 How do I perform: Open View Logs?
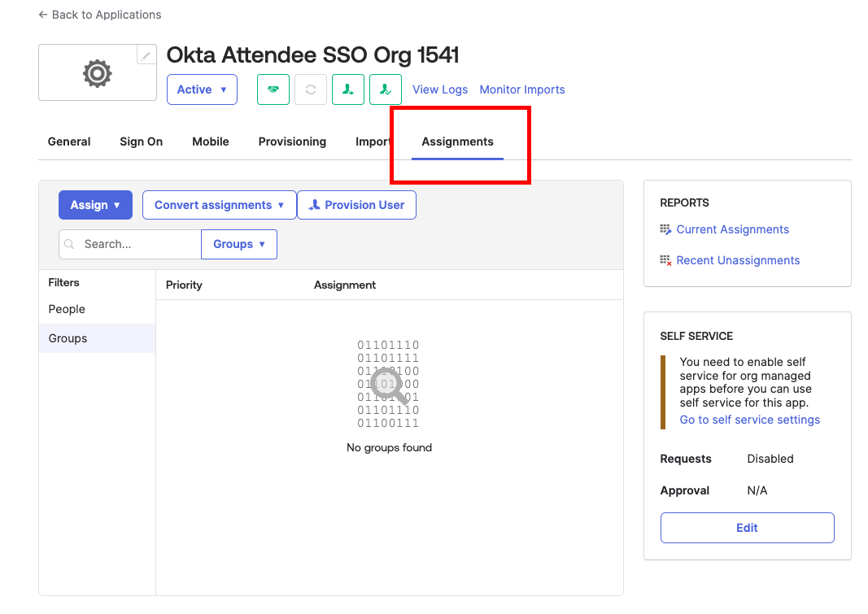(440, 89)
